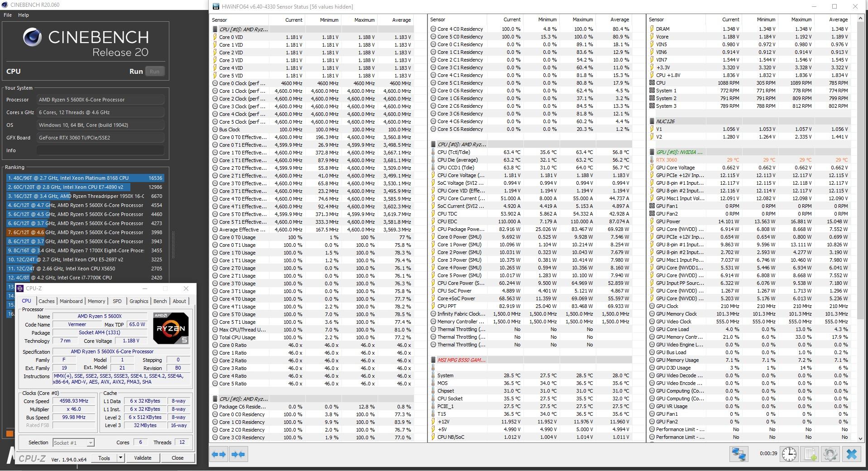Switch to the Caches tab in CPU-Z
868x471 pixels.
tap(46, 301)
